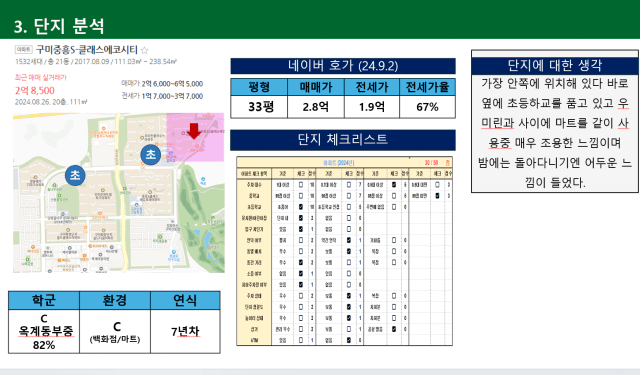Click the 단지 체크리스트 heading
640x375 pixels.
click(x=343, y=140)
